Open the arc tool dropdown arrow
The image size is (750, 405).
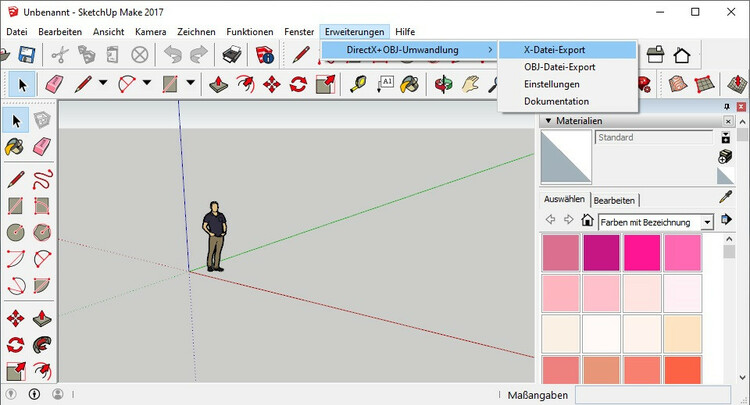[147, 83]
